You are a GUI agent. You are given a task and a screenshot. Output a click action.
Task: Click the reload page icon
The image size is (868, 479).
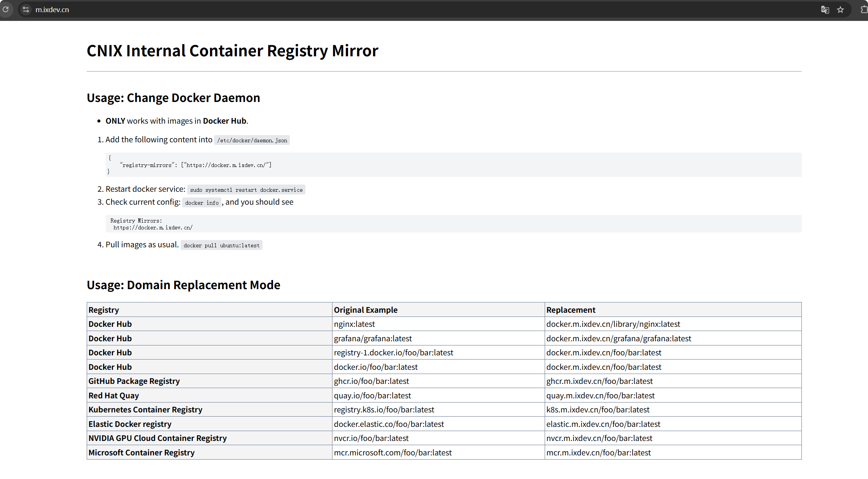[x=5, y=10]
